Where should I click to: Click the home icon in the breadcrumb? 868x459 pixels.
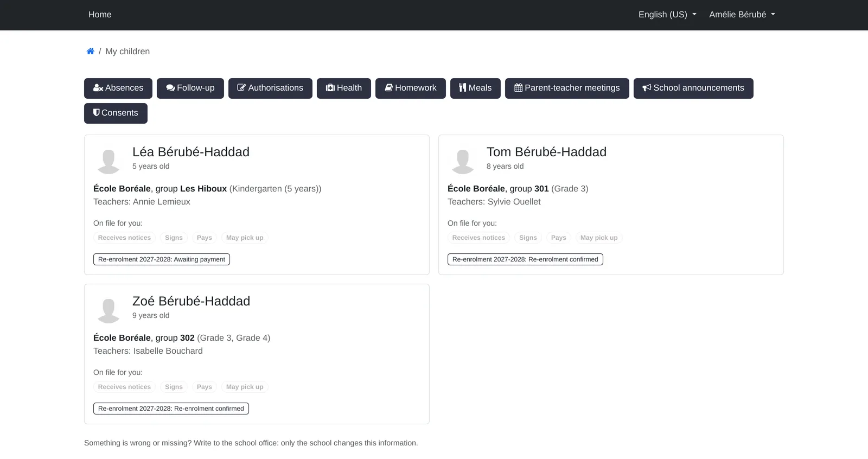tap(91, 52)
